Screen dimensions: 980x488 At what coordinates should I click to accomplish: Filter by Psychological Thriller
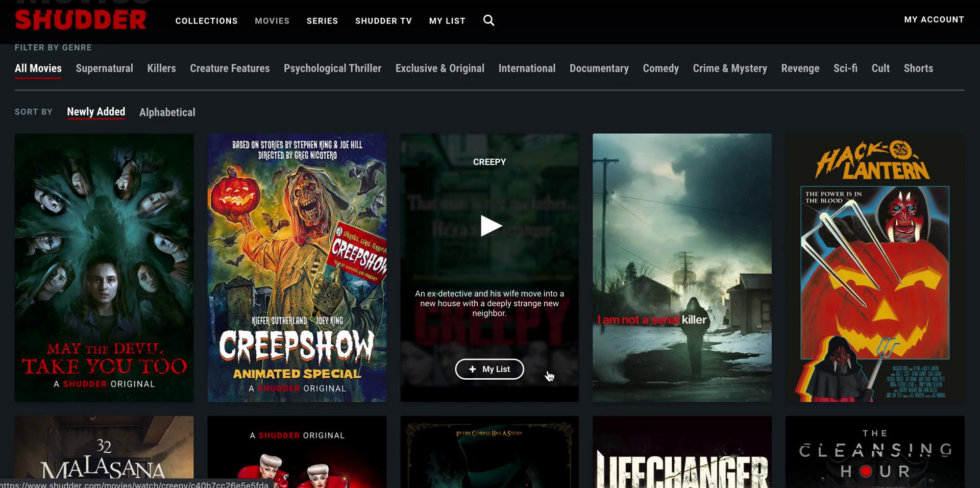[332, 68]
